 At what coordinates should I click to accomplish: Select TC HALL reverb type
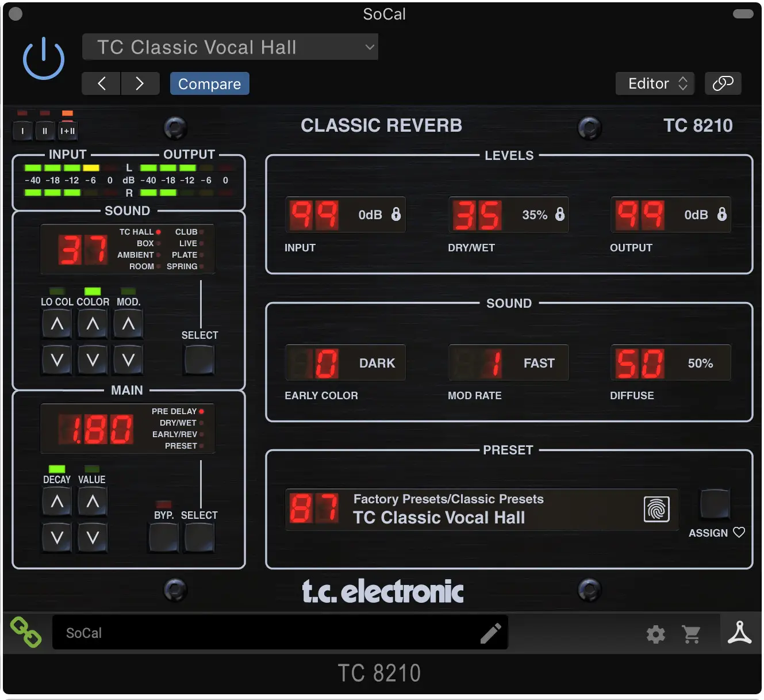140,232
